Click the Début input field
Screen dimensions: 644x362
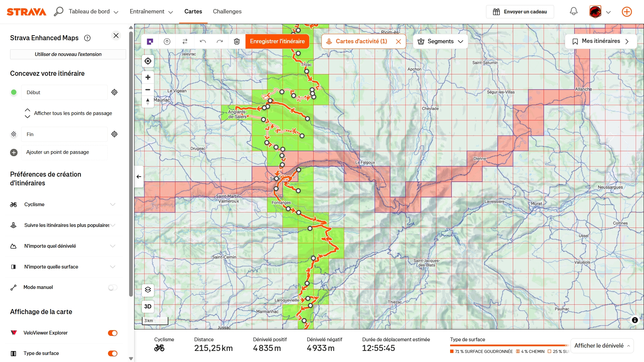pyautogui.click(x=64, y=93)
